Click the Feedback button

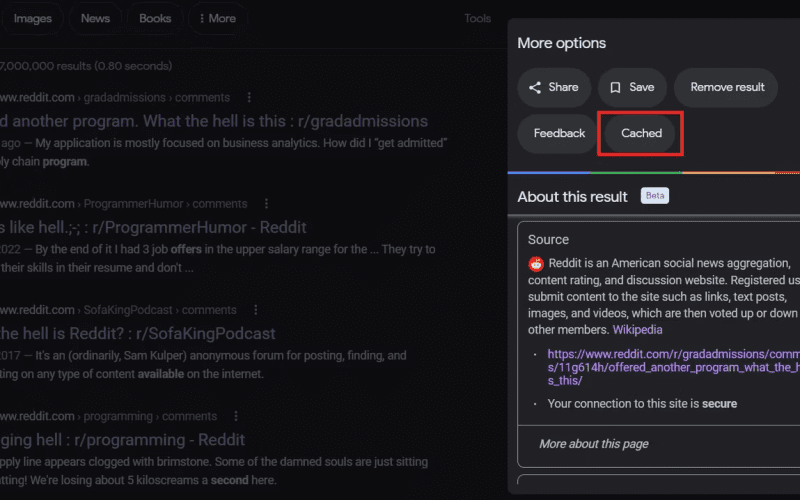coord(558,134)
